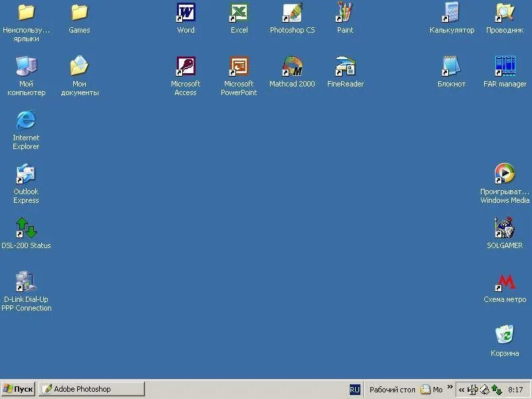
Task: Click the network device tray icon
Action: [x=473, y=390]
